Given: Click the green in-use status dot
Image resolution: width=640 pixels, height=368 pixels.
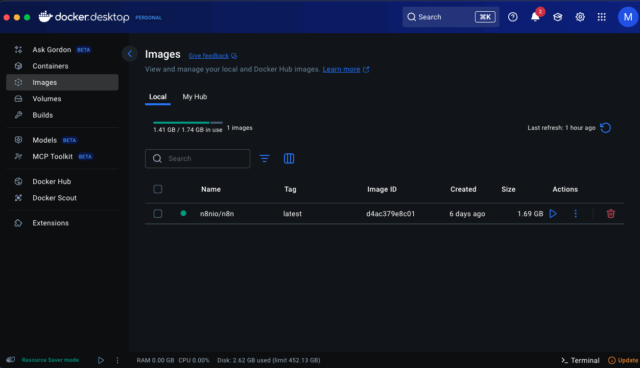Looking at the screenshot, I should click(x=183, y=213).
